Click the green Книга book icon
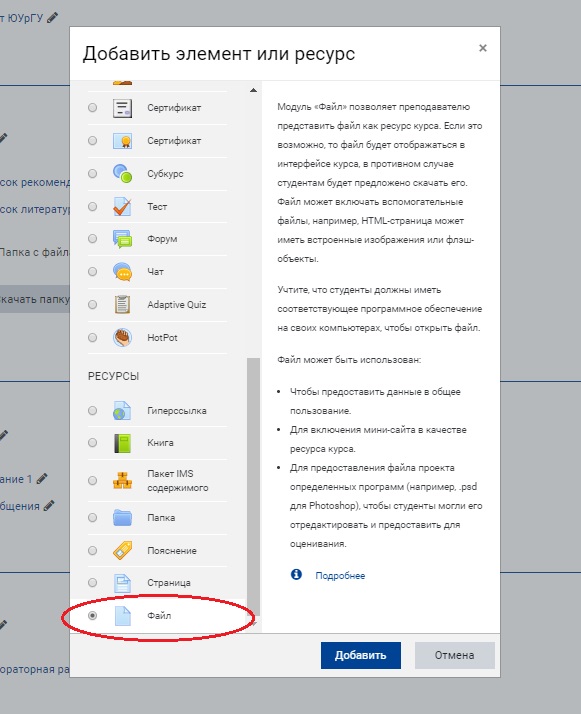 coord(122,443)
